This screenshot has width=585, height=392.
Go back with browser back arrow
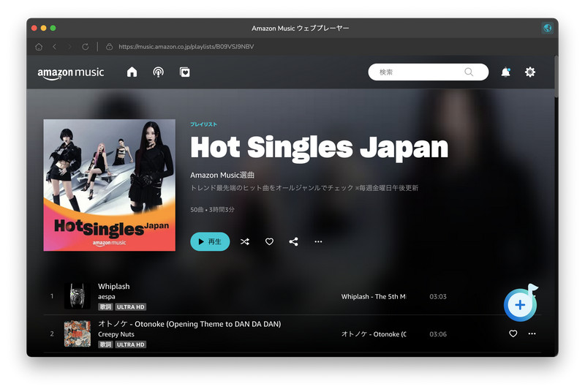[x=54, y=47]
